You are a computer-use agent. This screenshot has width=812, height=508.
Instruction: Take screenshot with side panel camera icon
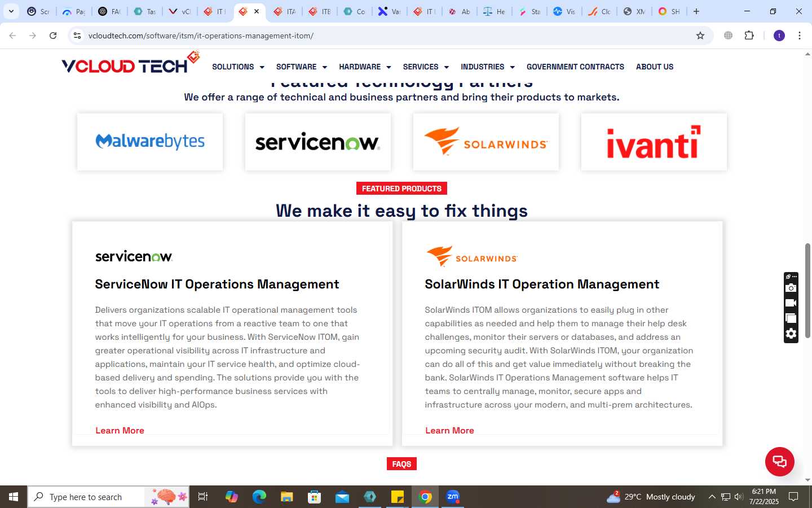point(791,288)
